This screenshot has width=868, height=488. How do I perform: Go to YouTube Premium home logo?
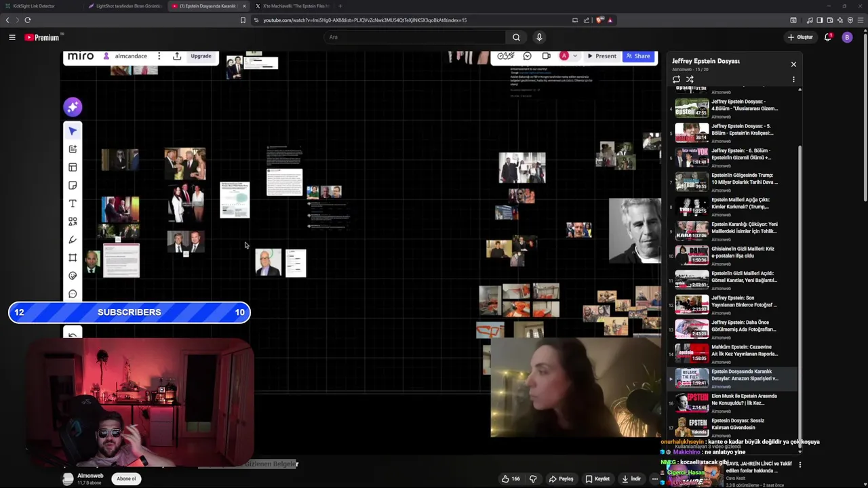coord(43,37)
